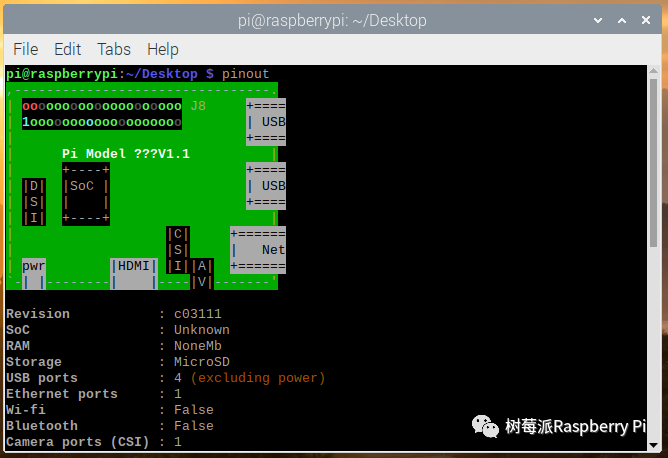Click the revision value c03111
This screenshot has height=458, width=668.
coord(198,314)
